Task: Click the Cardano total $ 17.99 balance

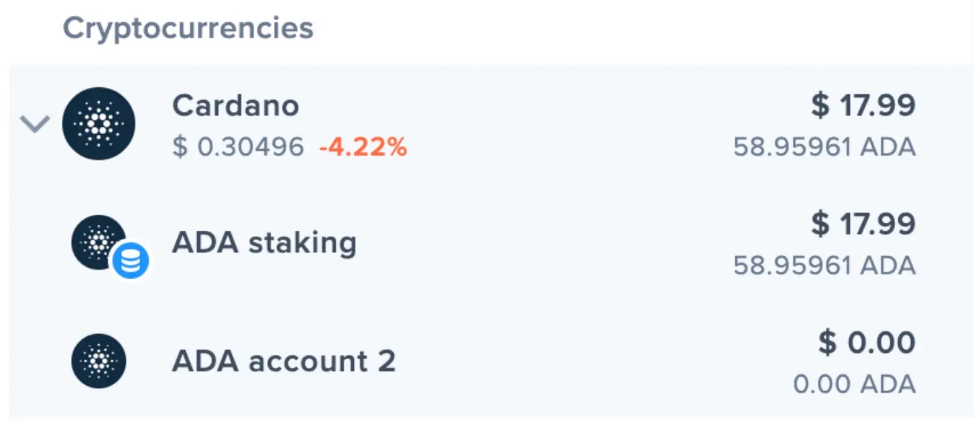Action: 863,105
